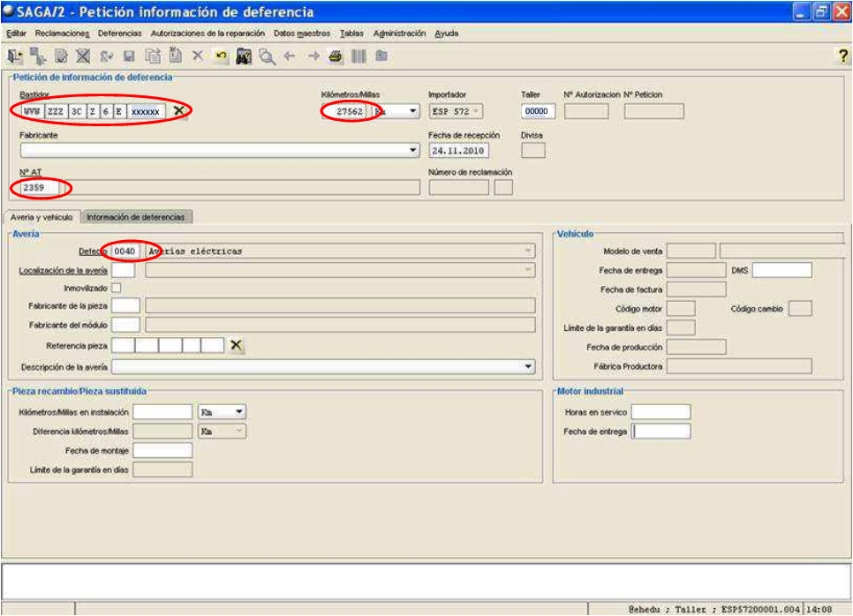Click the crossed-out document toolbar icon
The width and height of the screenshot is (853, 616).
(x=83, y=56)
